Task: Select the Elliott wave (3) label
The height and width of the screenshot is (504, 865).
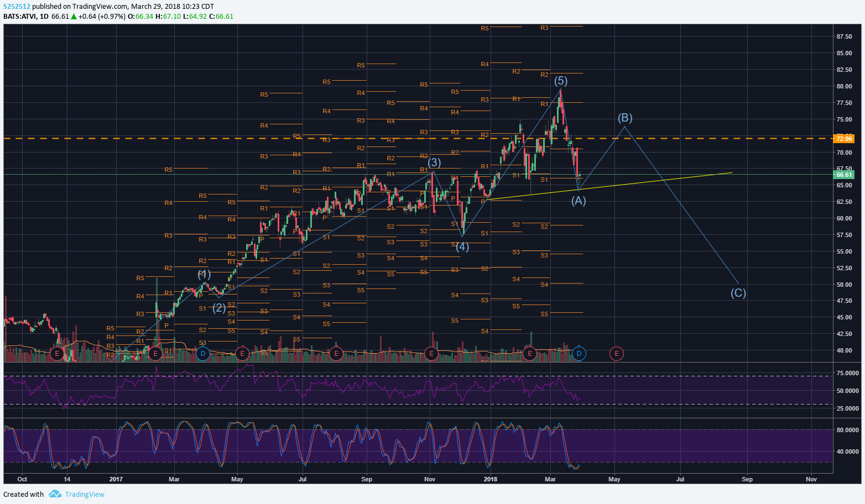Action: click(x=434, y=162)
